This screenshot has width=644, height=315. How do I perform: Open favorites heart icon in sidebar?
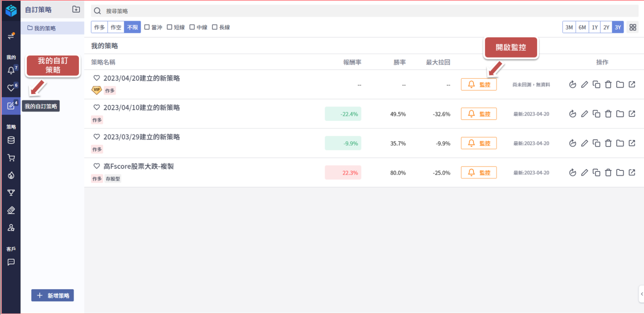(11, 88)
